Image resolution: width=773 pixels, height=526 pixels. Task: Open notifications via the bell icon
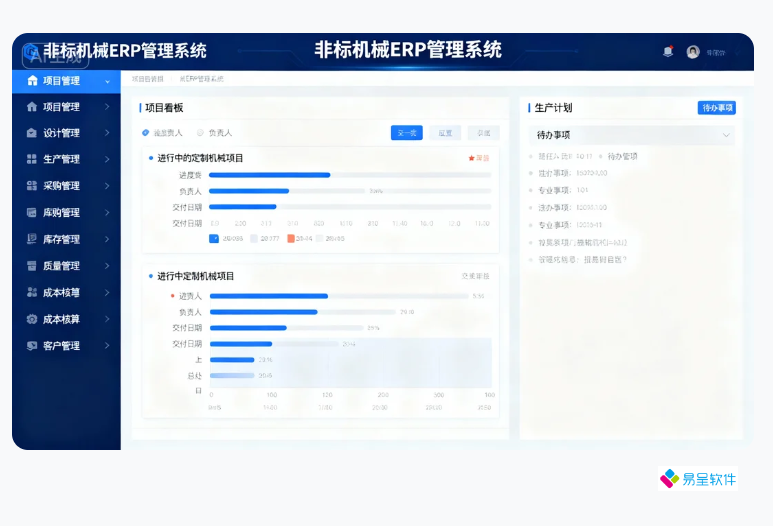[668, 51]
